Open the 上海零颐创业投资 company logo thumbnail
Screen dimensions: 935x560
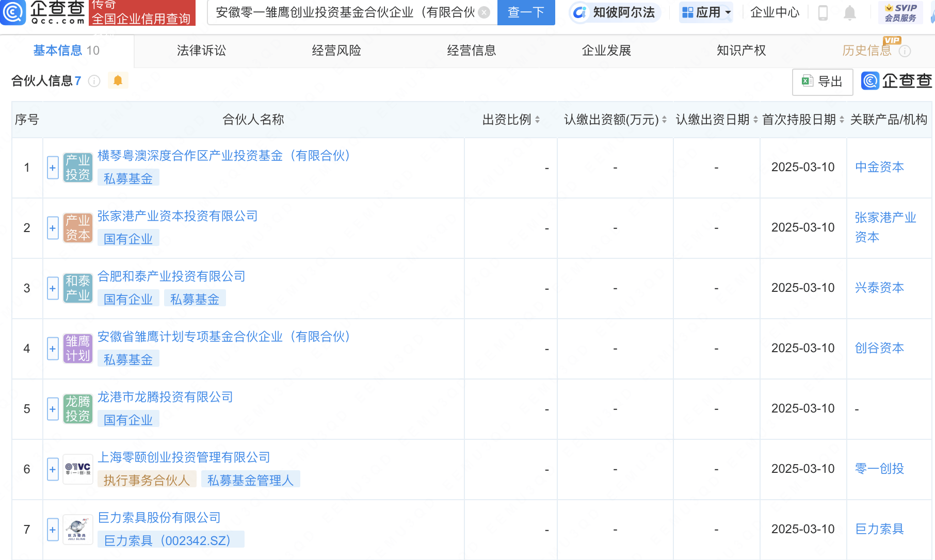[78, 469]
